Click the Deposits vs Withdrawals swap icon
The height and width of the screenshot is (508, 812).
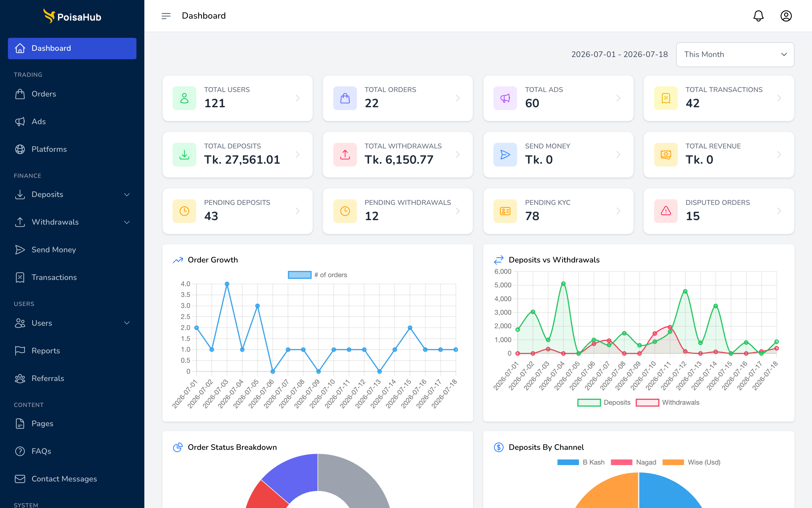(498, 260)
